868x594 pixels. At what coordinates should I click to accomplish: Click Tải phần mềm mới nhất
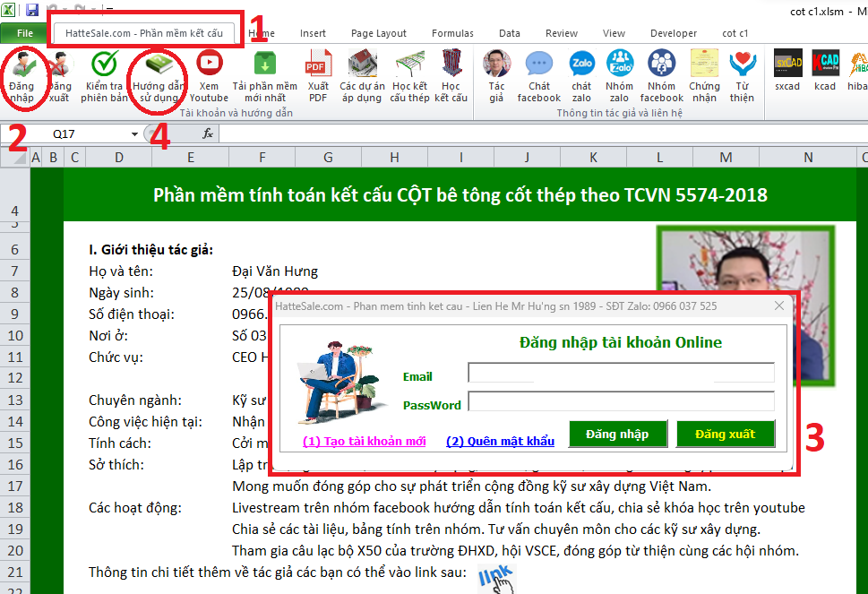pyautogui.click(x=264, y=76)
